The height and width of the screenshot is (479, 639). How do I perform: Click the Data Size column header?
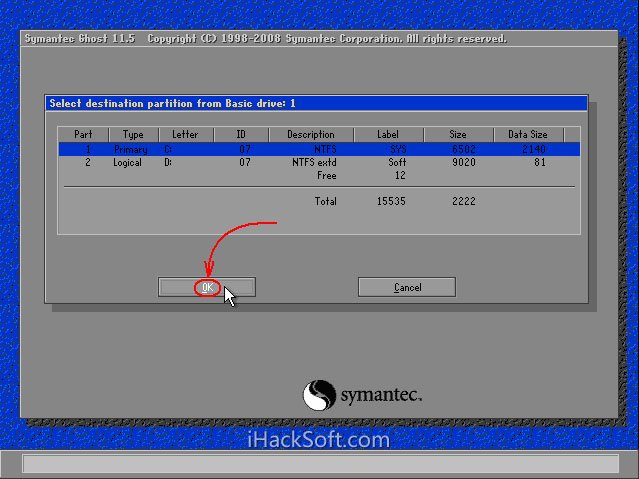coord(528,134)
